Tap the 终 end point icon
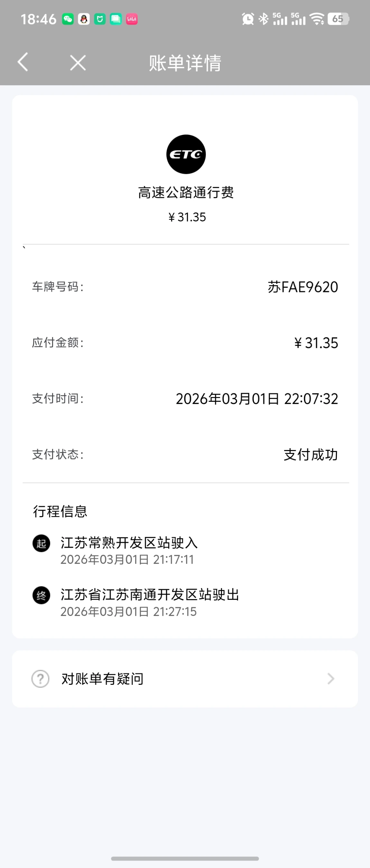 [42, 595]
